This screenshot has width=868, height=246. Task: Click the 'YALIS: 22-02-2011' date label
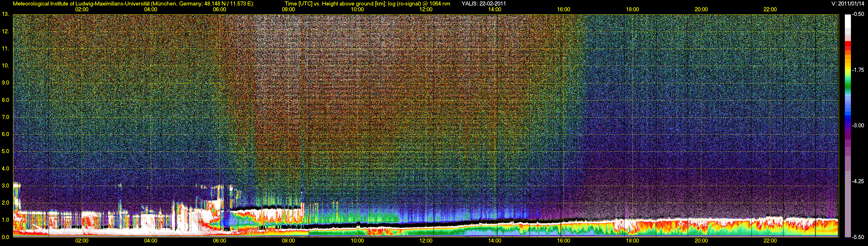(x=483, y=4)
